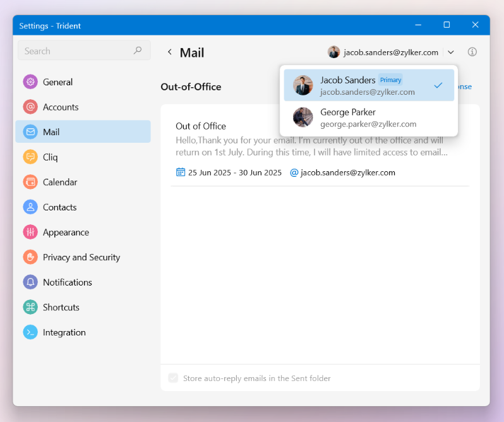504x422 pixels.
Task: Click the out-of-office message preview text
Action: [x=311, y=146]
